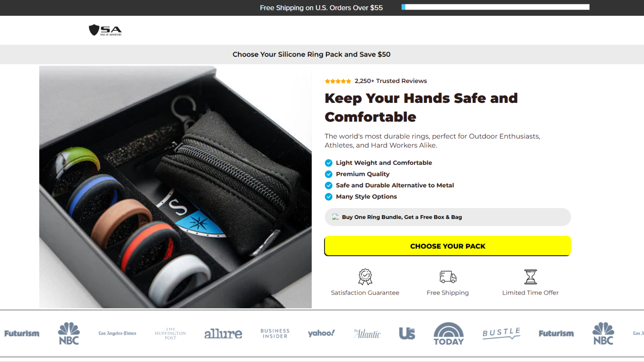Click the free shipping progress bar
This screenshot has height=362, width=644.
tap(495, 7)
